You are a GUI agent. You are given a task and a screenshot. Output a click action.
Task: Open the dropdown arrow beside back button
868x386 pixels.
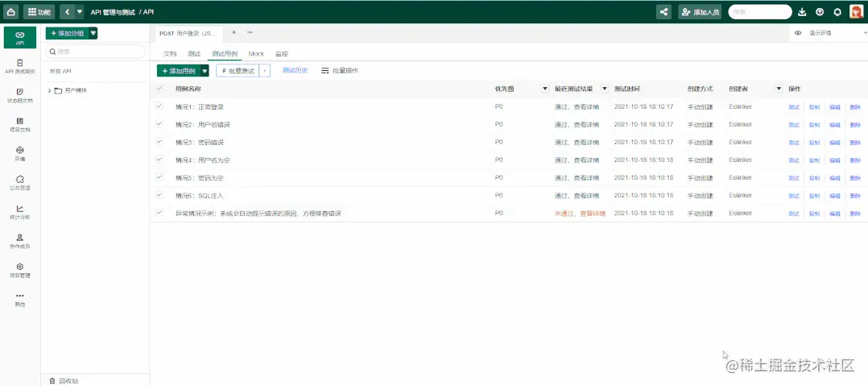coord(81,11)
